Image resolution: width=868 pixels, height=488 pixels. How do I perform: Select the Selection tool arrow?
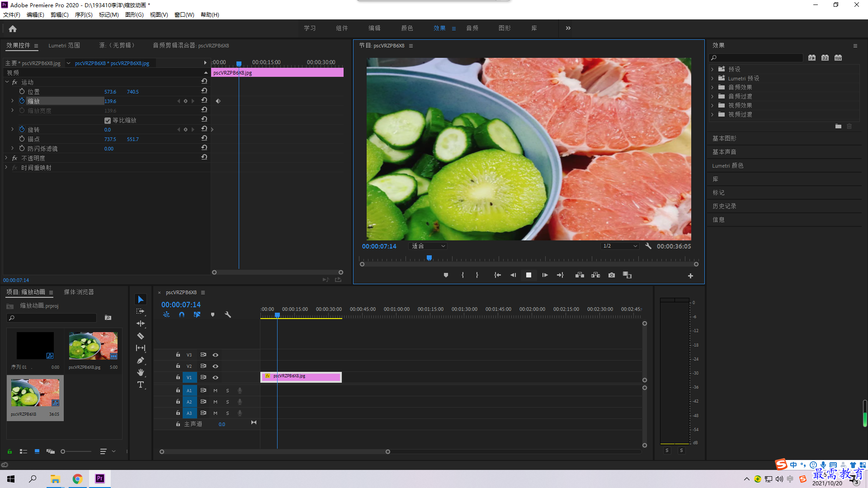point(141,300)
